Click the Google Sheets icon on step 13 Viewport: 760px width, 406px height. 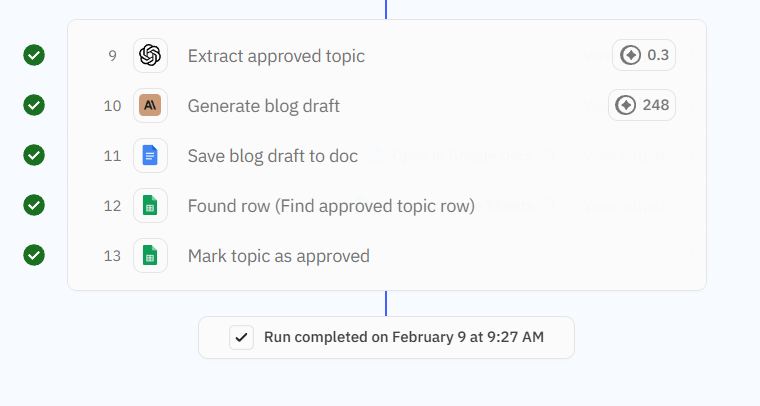click(150, 255)
